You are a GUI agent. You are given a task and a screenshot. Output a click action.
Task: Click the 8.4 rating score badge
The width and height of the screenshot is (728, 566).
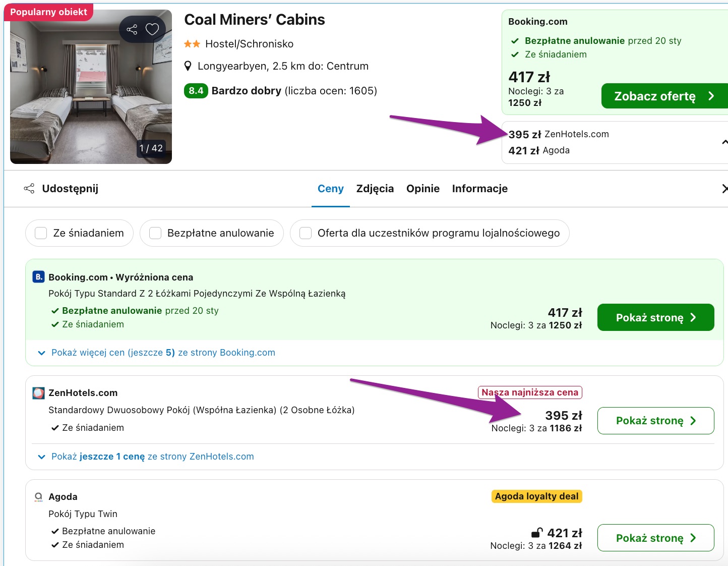(196, 91)
